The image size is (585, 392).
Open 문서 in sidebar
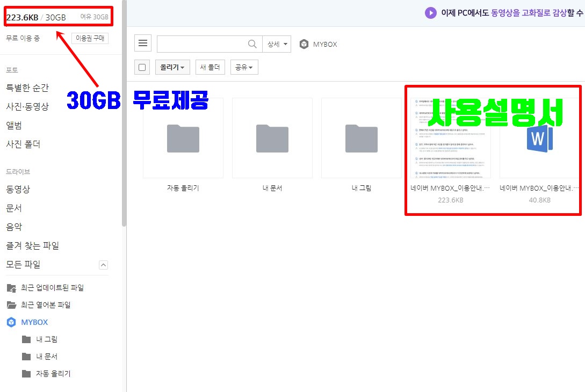14,208
